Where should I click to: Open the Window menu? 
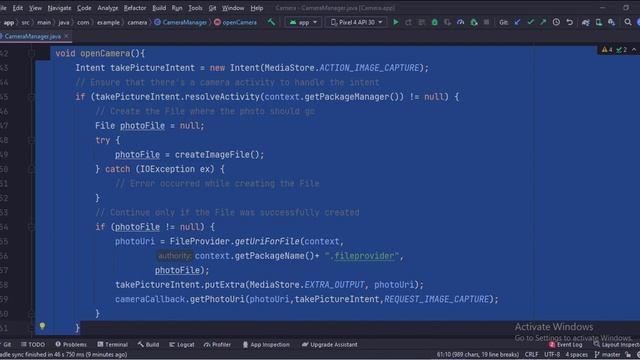click(x=233, y=8)
